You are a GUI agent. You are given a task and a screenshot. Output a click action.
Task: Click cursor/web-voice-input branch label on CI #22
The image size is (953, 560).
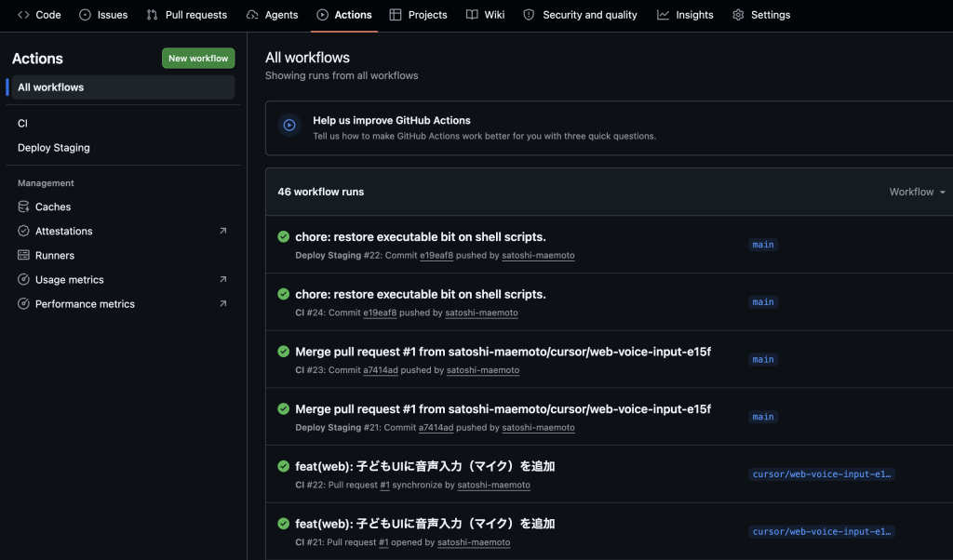822,474
